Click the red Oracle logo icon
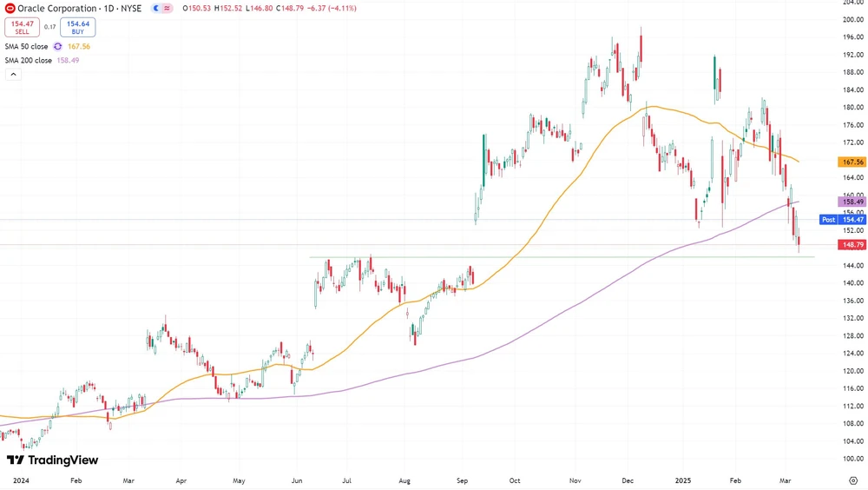Image resolution: width=868 pixels, height=490 pixels. coord(10,9)
